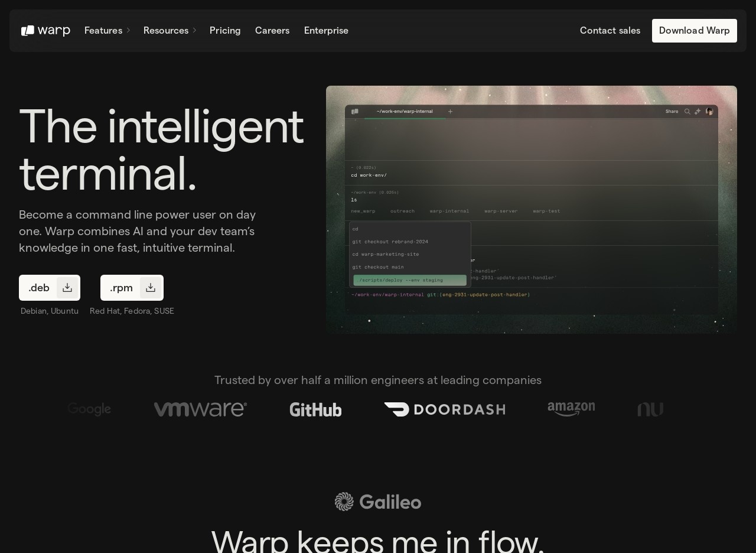
Task: Click the Warp logo in the navbar
Action: pos(45,31)
